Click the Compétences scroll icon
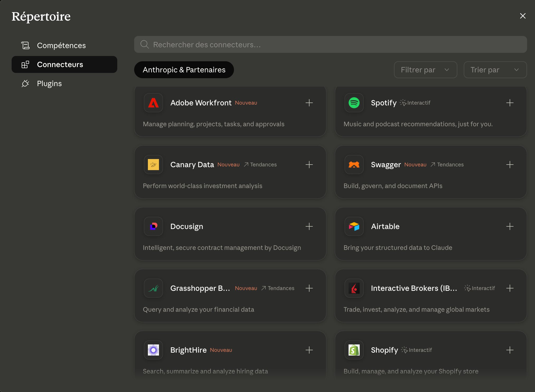This screenshot has width=535, height=392. [x=25, y=45]
